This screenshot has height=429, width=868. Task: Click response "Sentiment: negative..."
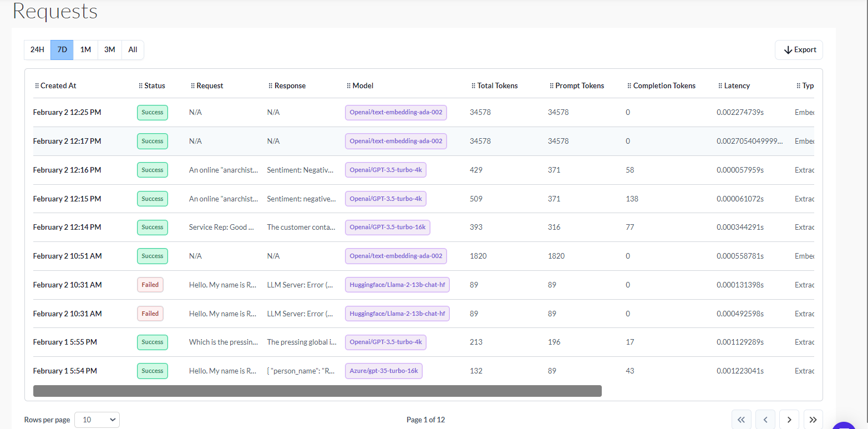coord(302,199)
